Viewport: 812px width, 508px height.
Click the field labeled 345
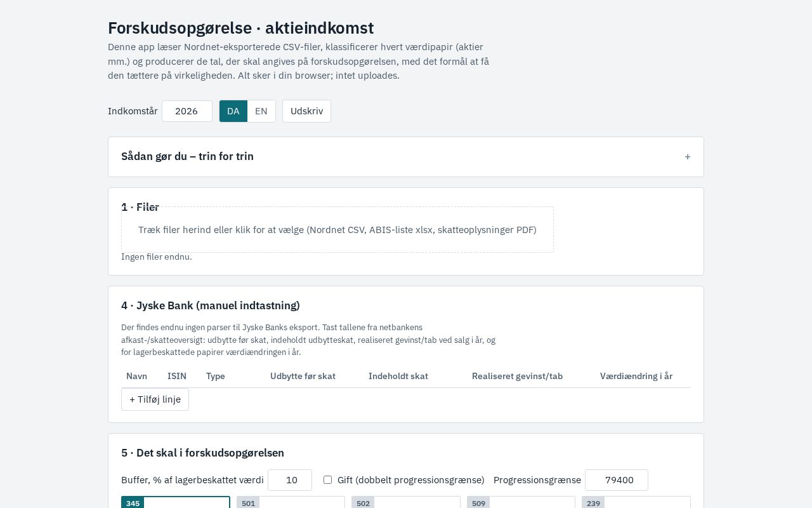click(x=176, y=502)
